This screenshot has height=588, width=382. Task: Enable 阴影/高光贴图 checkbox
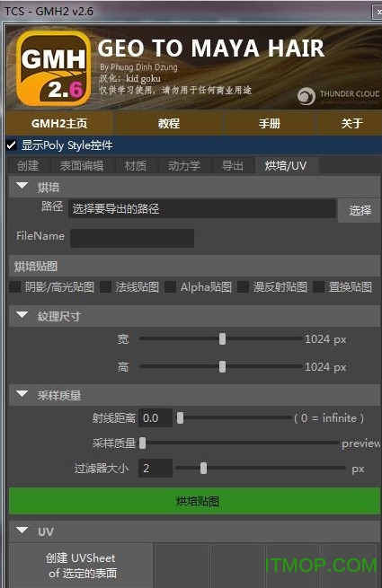(15, 287)
